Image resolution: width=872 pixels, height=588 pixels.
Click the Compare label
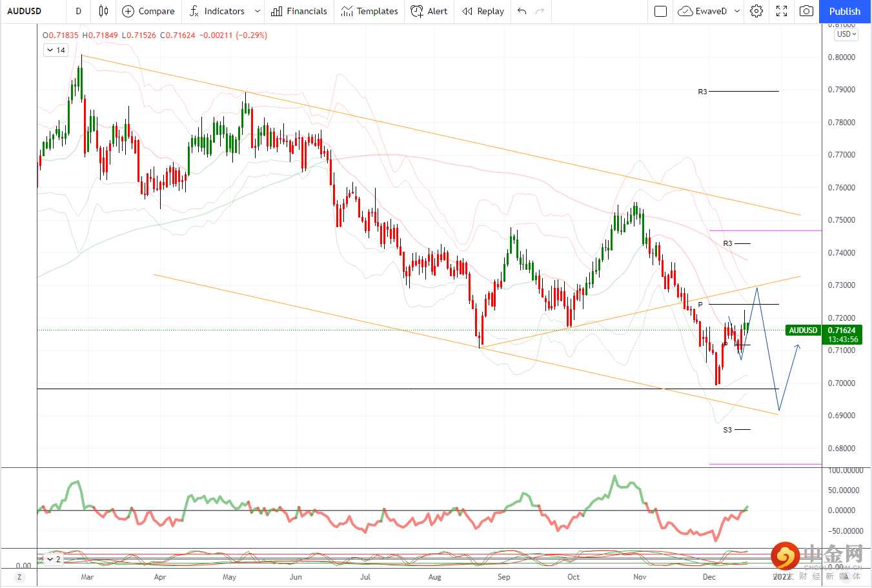pyautogui.click(x=156, y=11)
